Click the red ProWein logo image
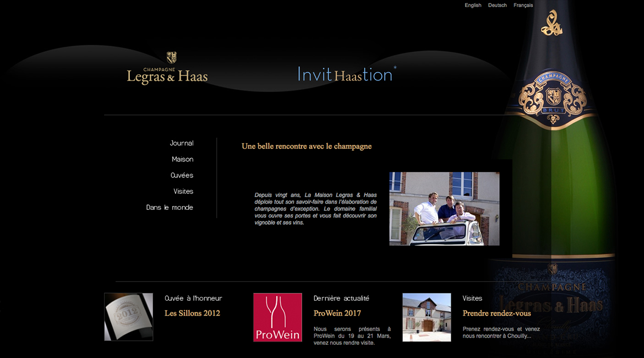 coord(277,317)
